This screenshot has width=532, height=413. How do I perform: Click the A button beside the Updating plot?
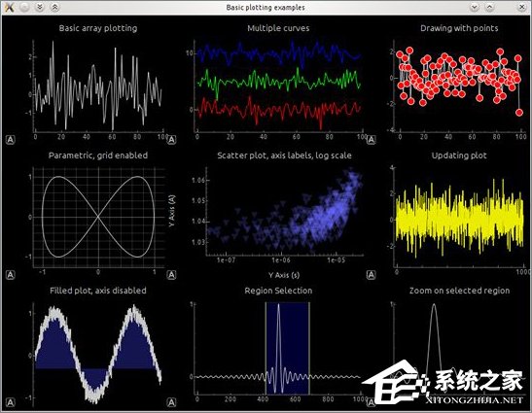(x=372, y=275)
